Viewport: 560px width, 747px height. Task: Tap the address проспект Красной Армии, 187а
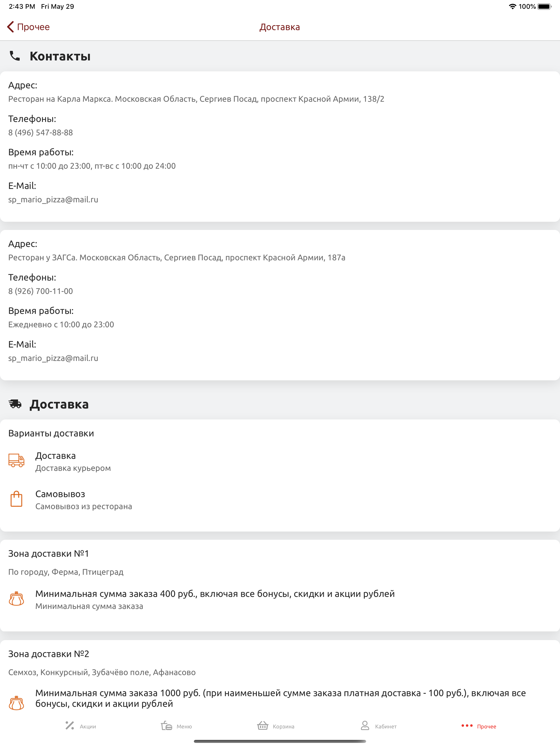(177, 258)
